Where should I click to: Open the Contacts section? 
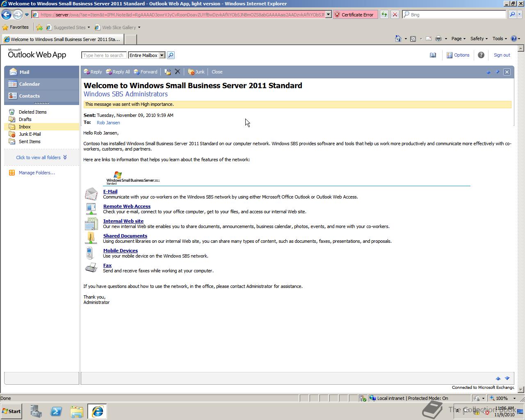point(41,96)
